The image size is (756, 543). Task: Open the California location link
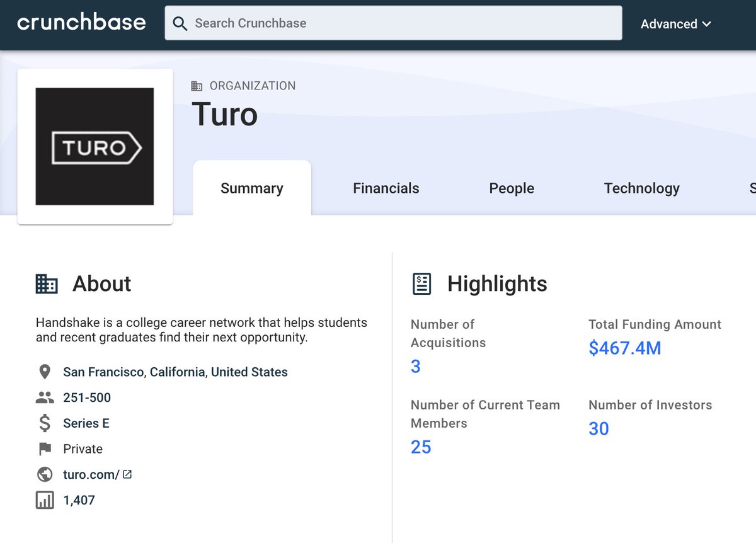coord(178,372)
